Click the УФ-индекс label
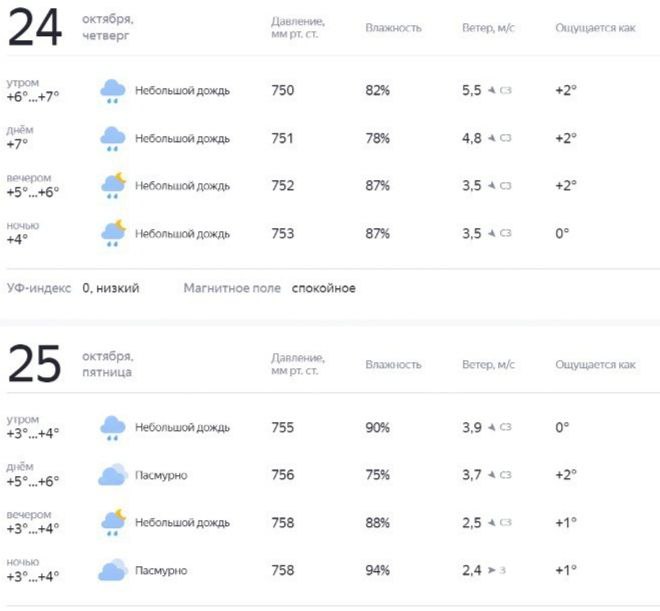 point(39,288)
